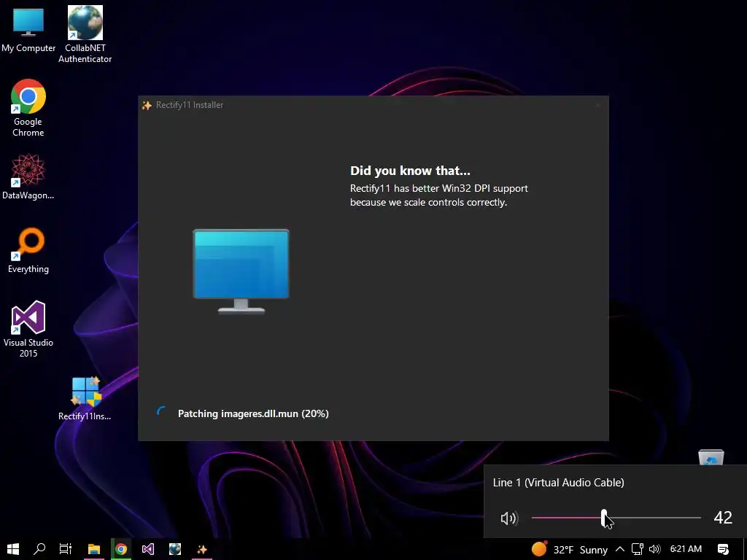Click the volume level value 42
747x560 pixels.
point(723,518)
